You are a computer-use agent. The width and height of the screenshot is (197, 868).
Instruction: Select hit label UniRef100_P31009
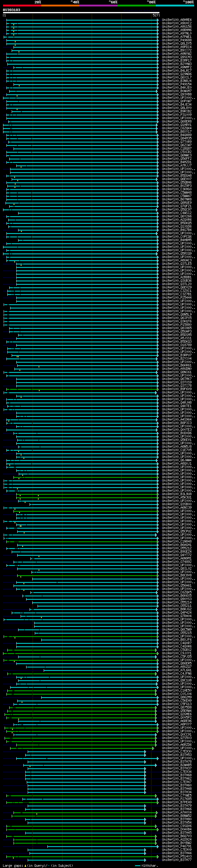[177, 115]
